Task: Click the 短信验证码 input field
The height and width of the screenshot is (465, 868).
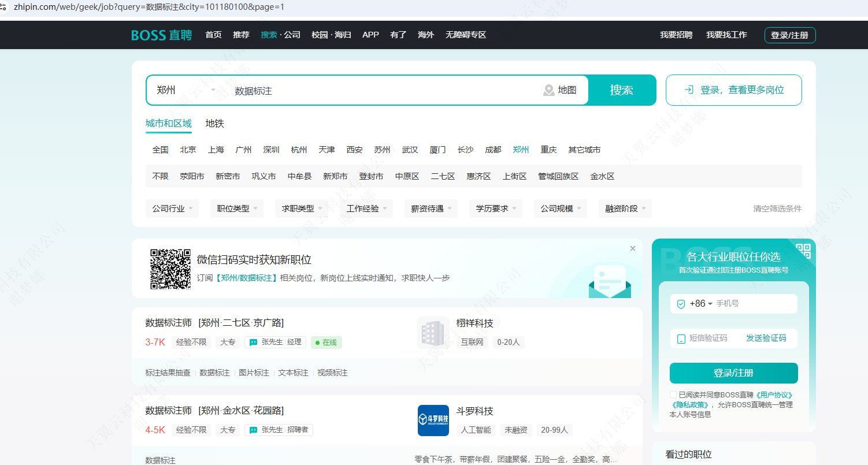Action: pyautogui.click(x=714, y=338)
